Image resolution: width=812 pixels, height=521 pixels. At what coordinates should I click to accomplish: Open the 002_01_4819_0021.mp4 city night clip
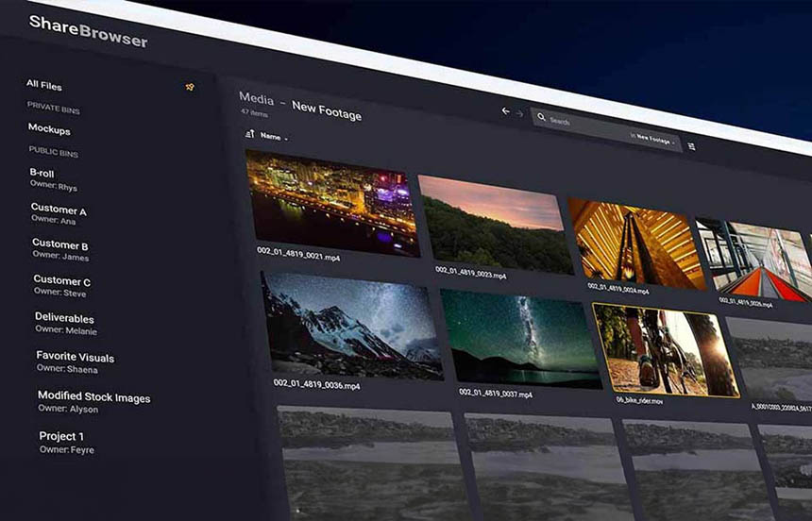click(x=333, y=203)
